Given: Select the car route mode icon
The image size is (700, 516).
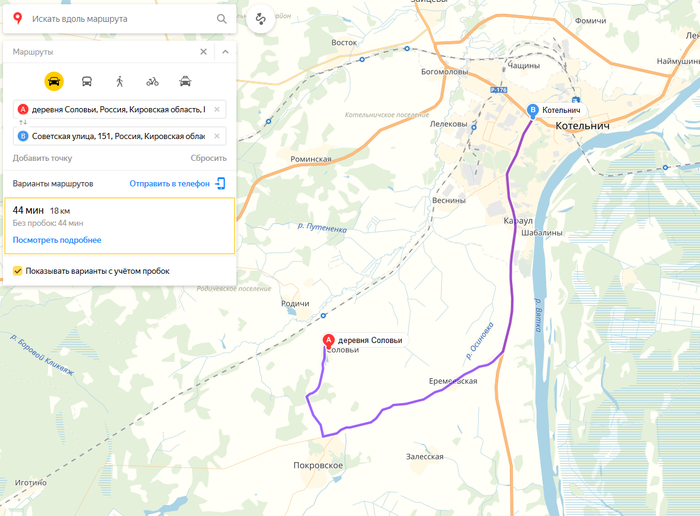Looking at the screenshot, I should pos(54,82).
